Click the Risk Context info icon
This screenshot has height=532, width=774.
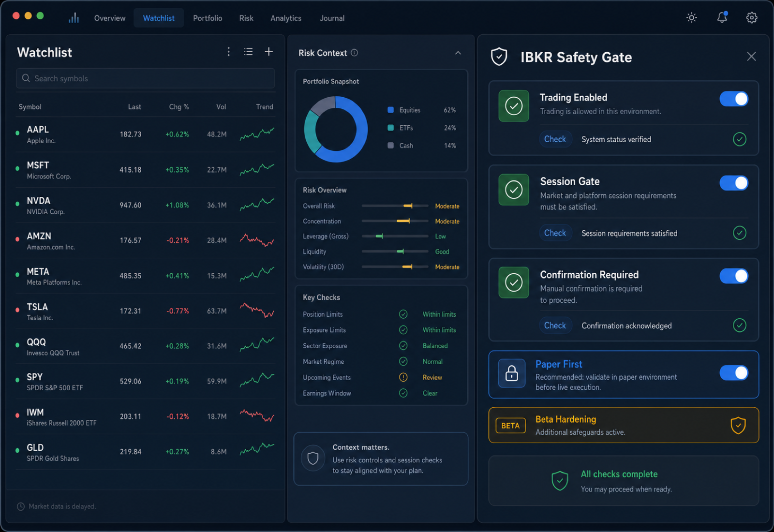coord(355,53)
